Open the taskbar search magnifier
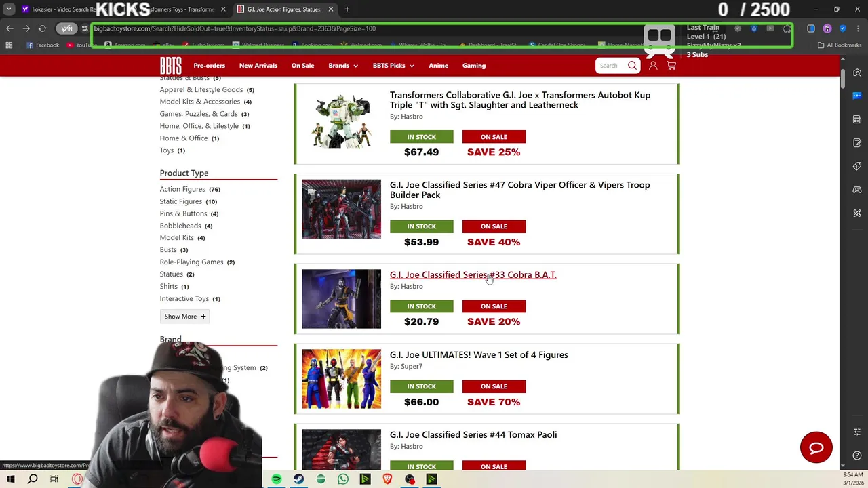This screenshot has height=488, width=868. [33, 479]
